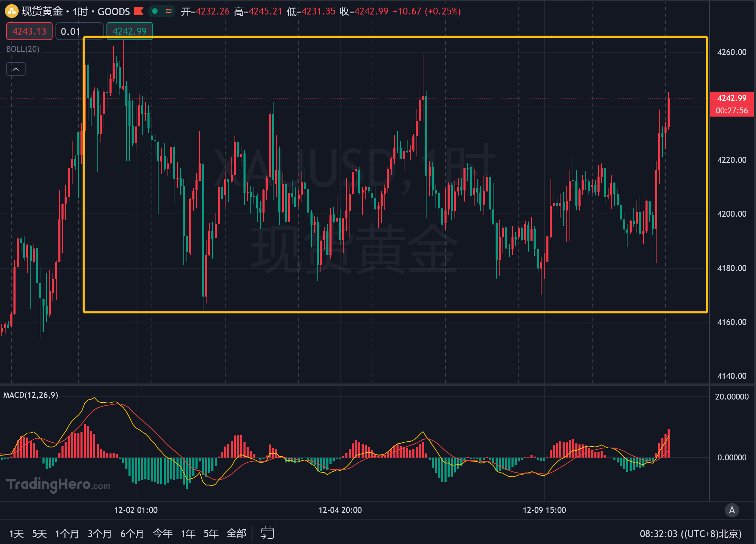756x544 pixels.
Task: Click the 0.01 lot size field
Action: [79, 31]
